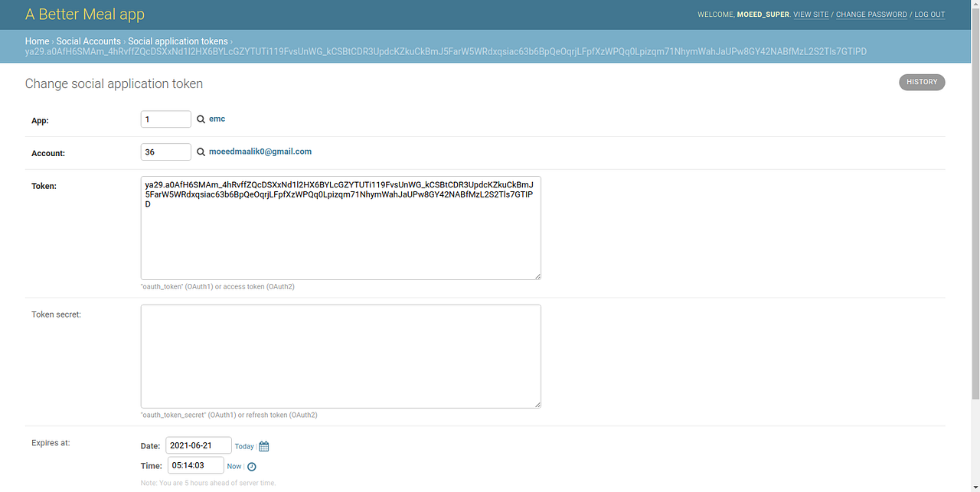Focus the Token secret text area
980x492 pixels.
click(x=340, y=356)
